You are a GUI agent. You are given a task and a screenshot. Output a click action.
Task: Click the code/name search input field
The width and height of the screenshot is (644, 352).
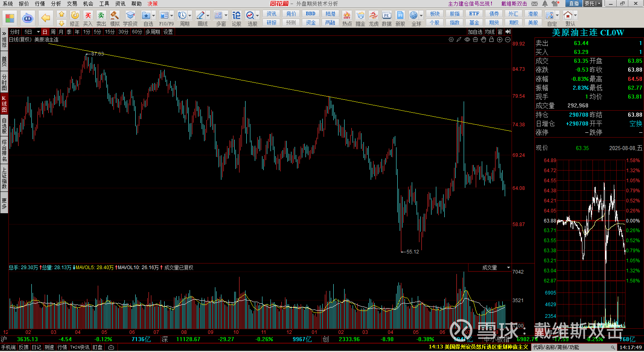(x=574, y=347)
